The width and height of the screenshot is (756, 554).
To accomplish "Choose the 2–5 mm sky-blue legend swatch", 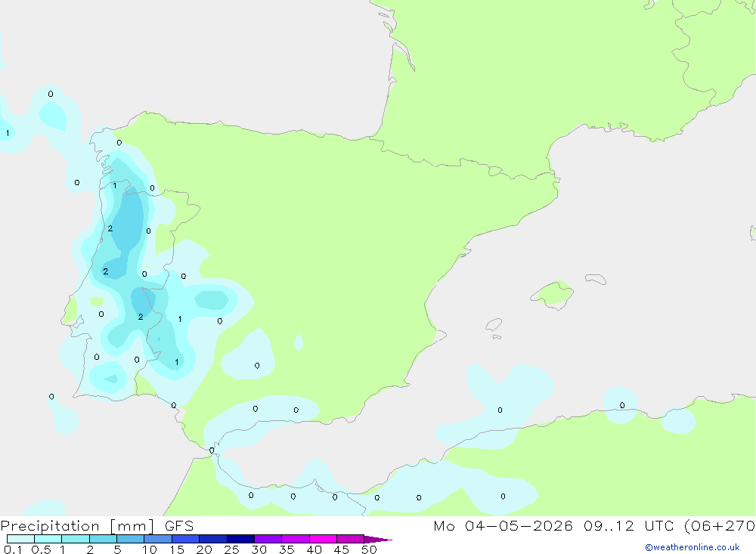I will (x=103, y=539).
